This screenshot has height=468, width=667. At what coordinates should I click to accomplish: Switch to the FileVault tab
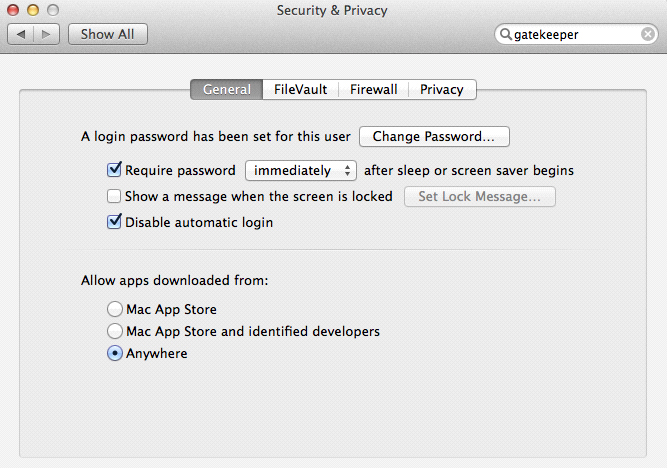[x=300, y=89]
